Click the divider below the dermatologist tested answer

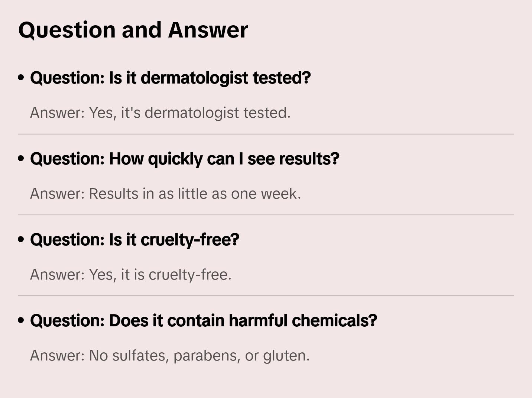pyautogui.click(x=266, y=134)
